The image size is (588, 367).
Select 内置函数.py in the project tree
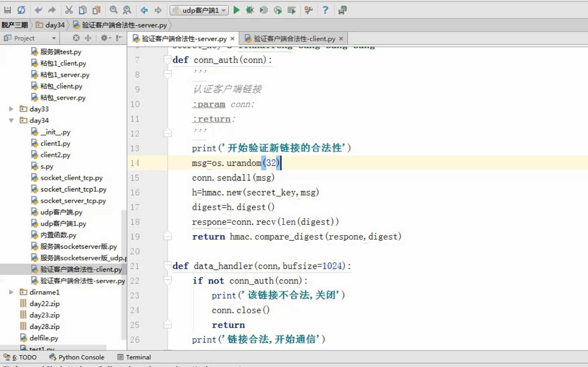[x=53, y=235]
